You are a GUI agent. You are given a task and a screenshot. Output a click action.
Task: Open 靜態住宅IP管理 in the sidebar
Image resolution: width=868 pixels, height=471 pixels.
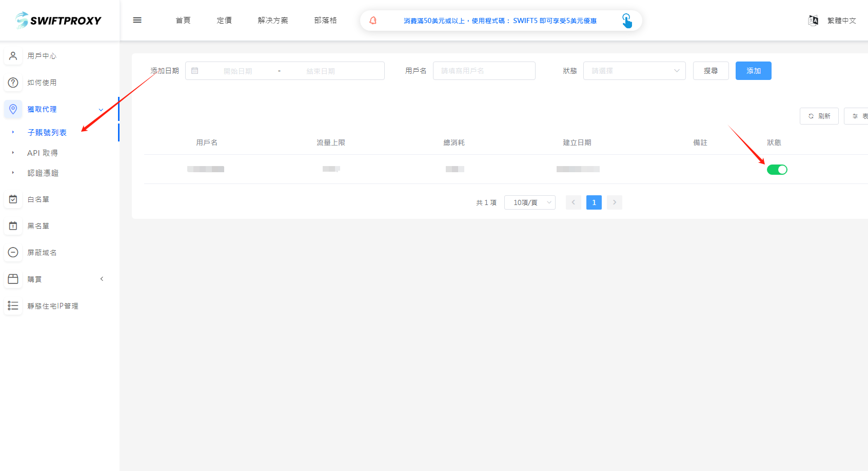pos(53,306)
